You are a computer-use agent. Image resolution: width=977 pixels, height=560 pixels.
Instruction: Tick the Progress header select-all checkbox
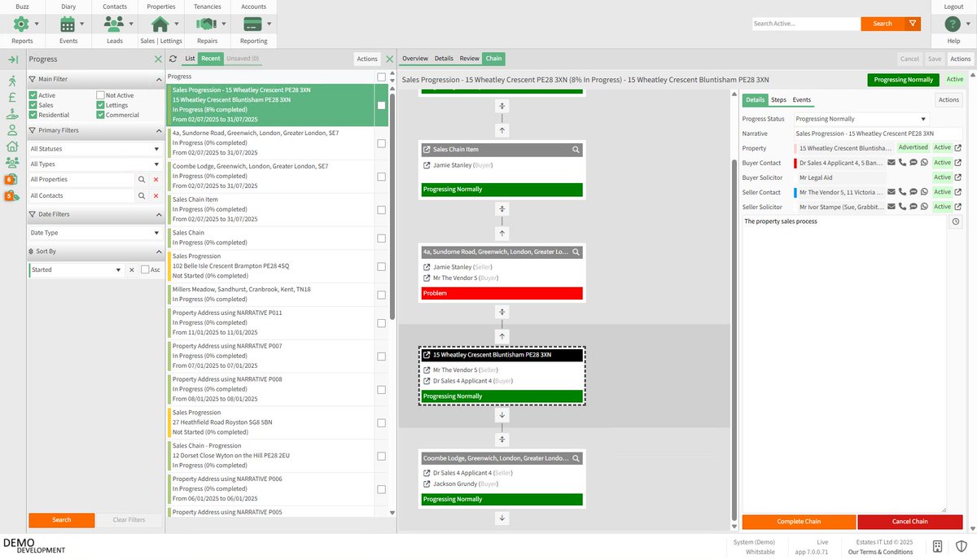click(x=382, y=77)
